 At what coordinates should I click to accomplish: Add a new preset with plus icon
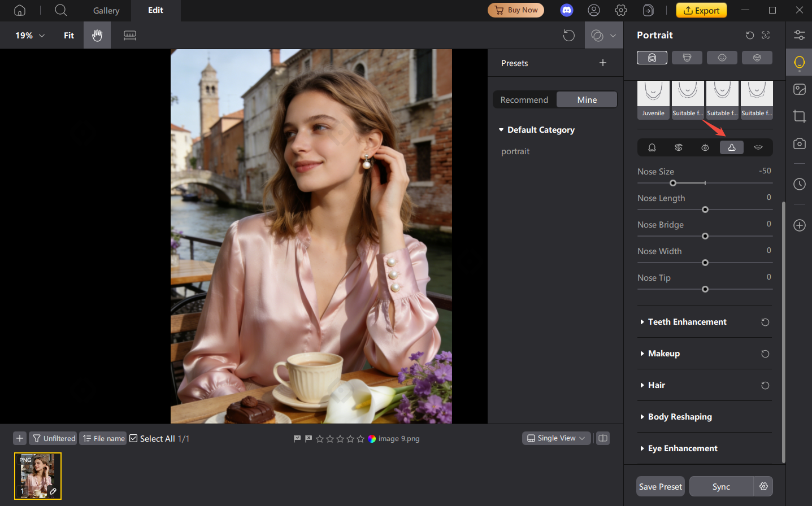click(602, 63)
